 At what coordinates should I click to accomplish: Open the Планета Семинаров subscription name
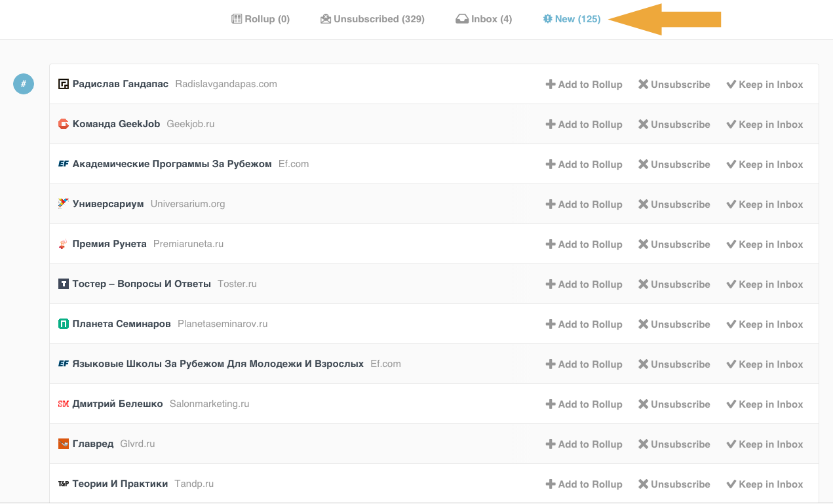122,324
